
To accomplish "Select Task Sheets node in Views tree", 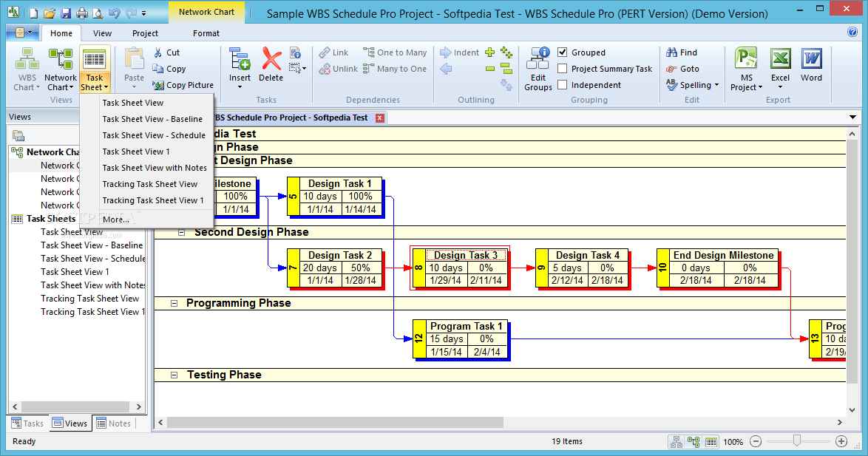I will tap(51, 219).
